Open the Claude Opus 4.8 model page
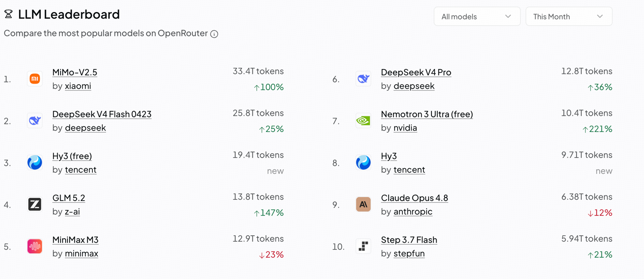 coord(414,198)
